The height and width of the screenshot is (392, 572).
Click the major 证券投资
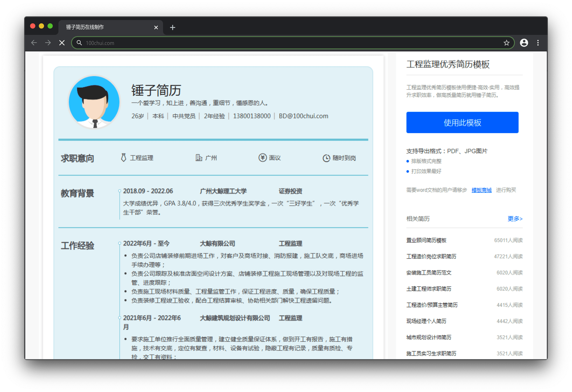click(290, 191)
